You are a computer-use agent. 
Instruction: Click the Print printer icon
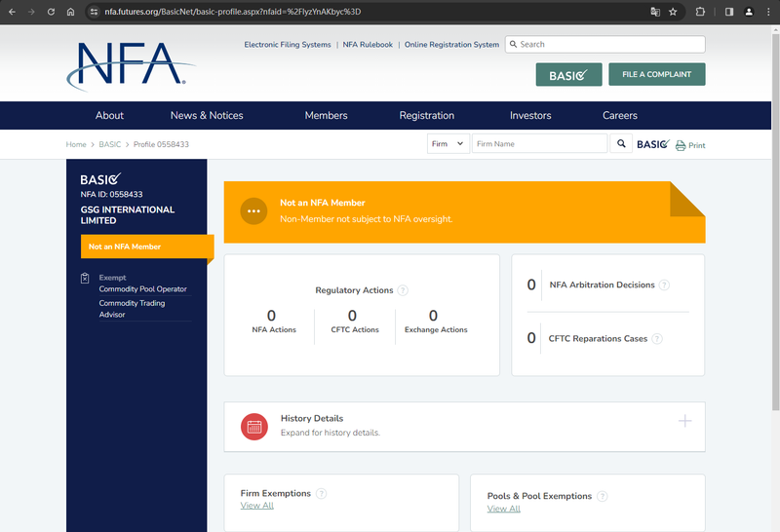680,146
